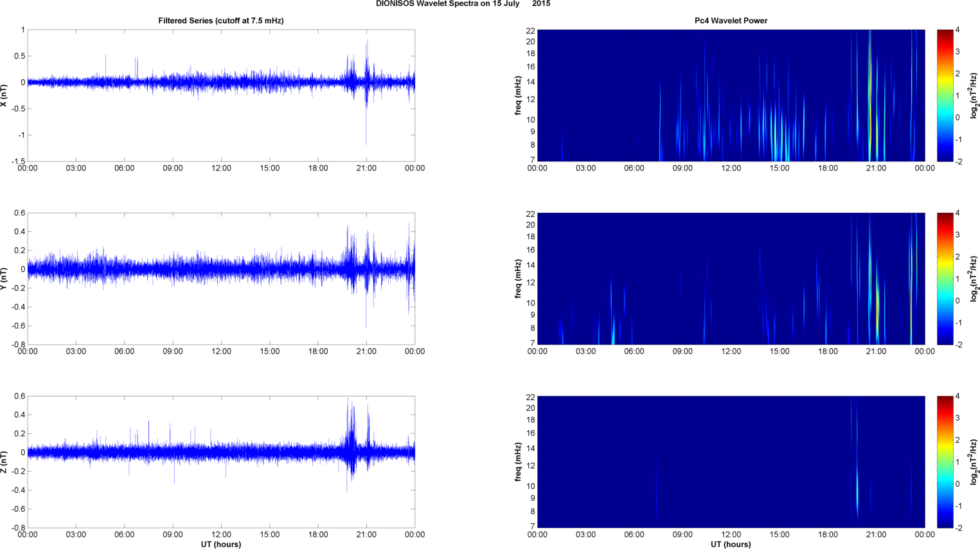Click the '4' tick on the top colorbar

tap(958, 30)
